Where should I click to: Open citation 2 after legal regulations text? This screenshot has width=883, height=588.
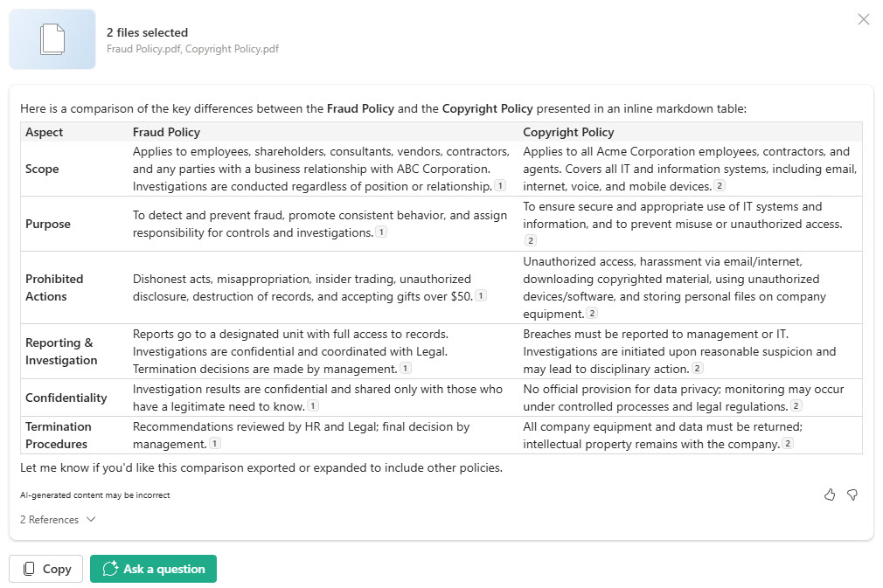point(797,406)
